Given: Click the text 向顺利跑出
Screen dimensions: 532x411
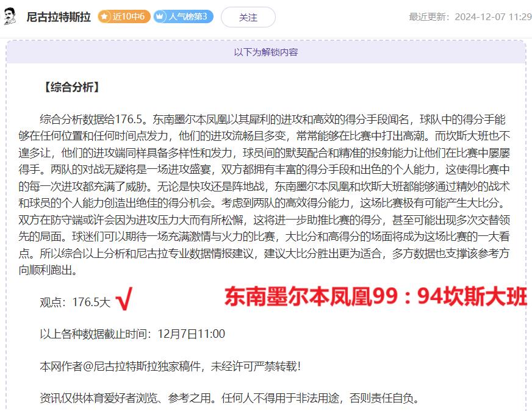Looking at the screenshot, I should tap(48, 270).
